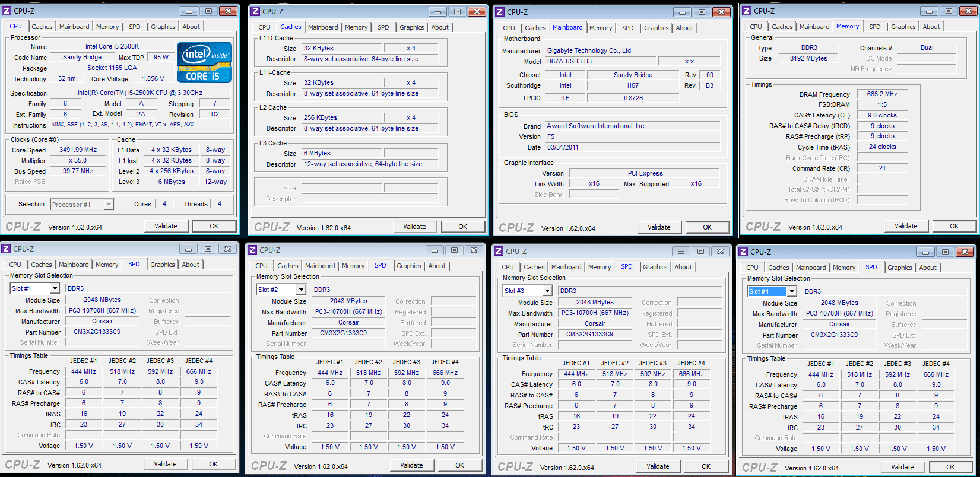
Task: Click the L2 Cache size '256 KBytes' in the Caches window
Action: point(341,117)
